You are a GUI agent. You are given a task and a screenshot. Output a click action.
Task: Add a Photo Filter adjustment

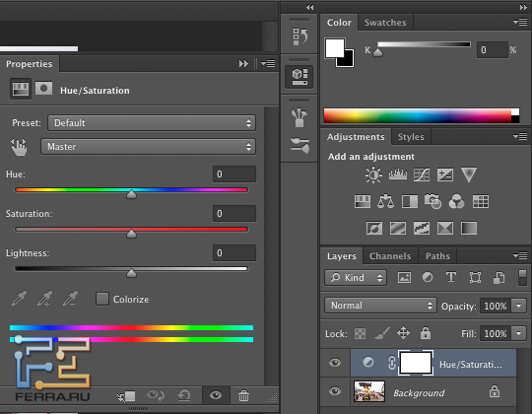(432, 201)
